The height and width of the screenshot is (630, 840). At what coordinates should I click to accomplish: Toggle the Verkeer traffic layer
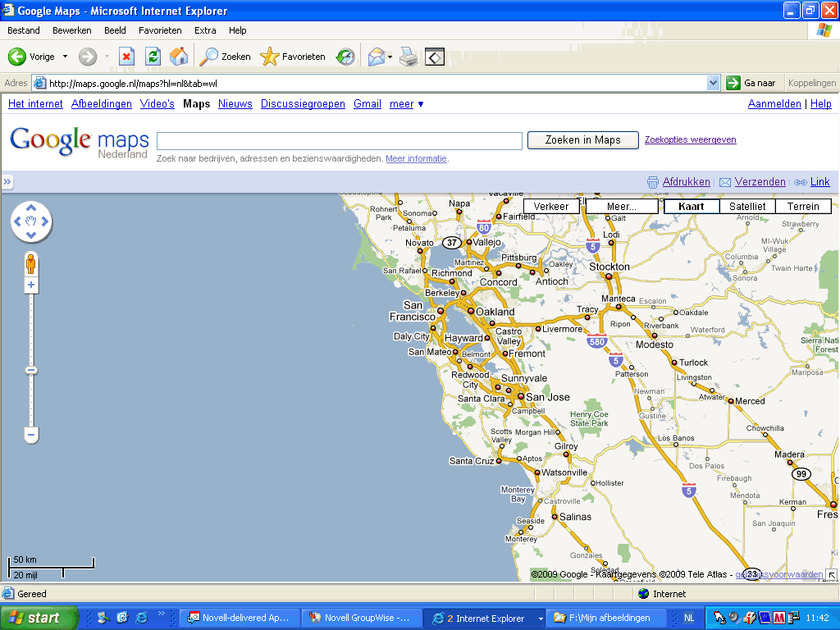[x=551, y=206]
